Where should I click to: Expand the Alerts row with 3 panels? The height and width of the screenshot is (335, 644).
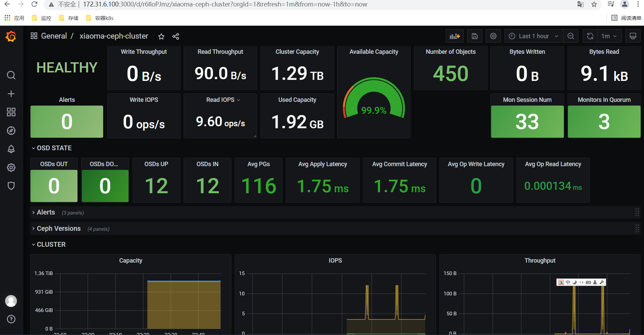46,212
